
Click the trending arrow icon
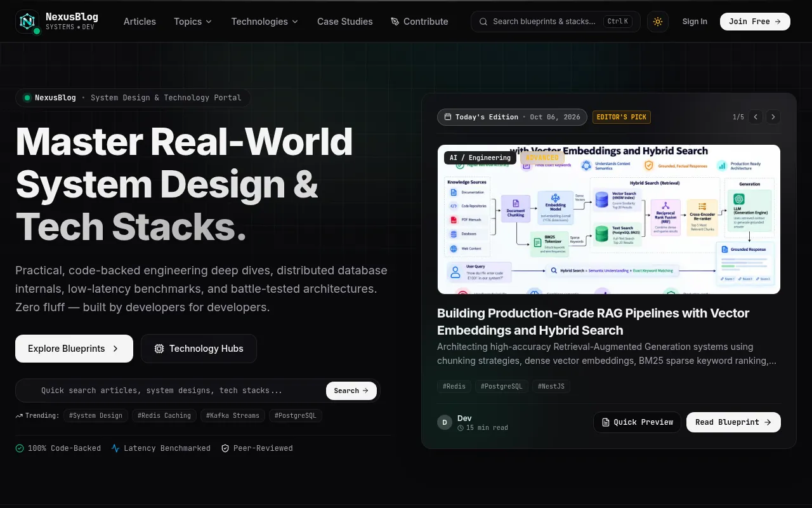19,416
